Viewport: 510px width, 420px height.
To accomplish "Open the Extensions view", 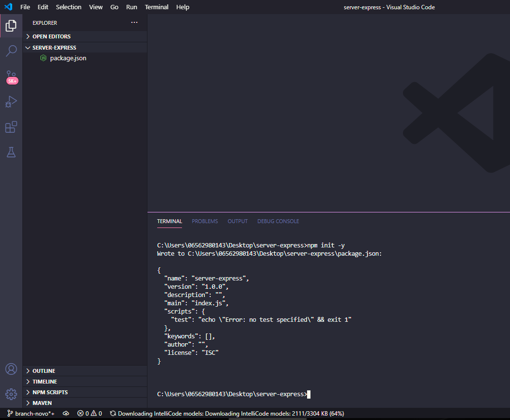I will coord(11,127).
